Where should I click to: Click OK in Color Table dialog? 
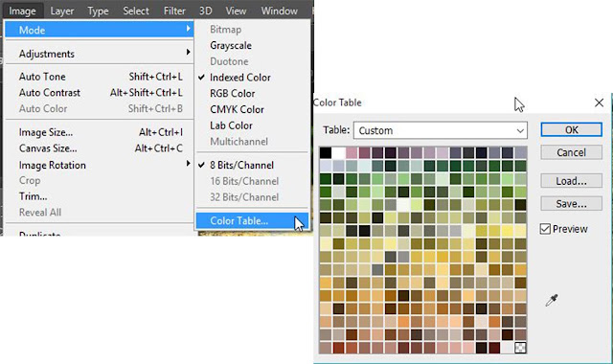coord(571,130)
